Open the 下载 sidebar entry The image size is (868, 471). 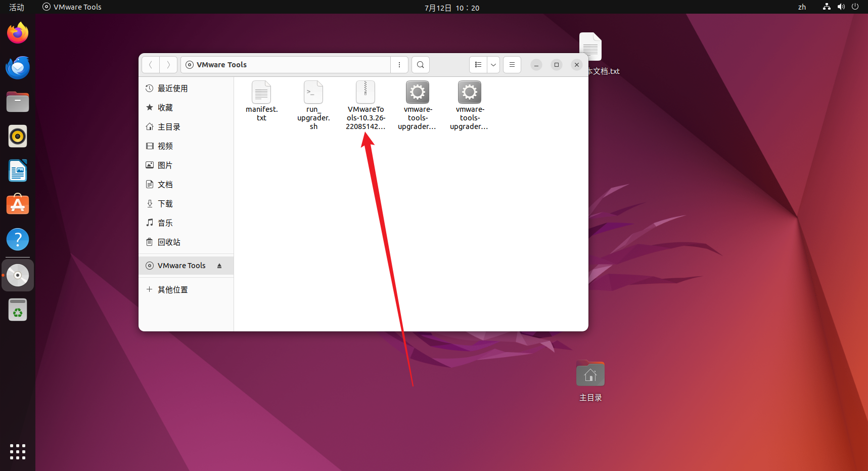pos(165,203)
